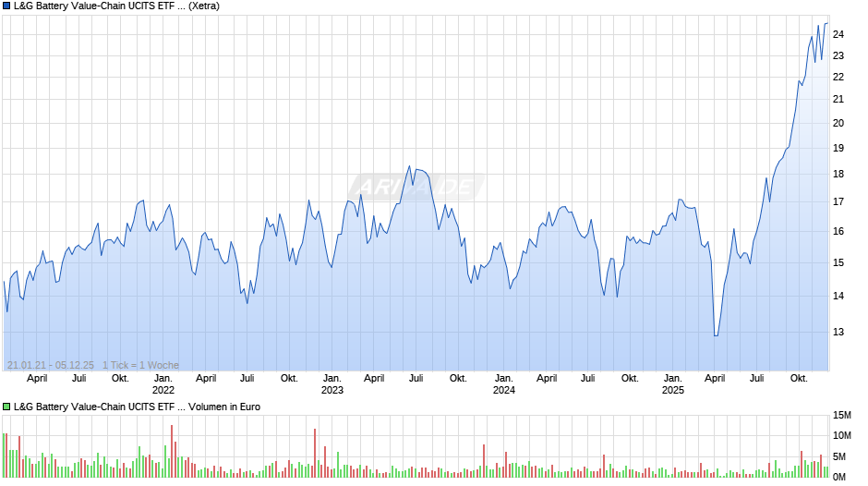Viewport: 868px width, 486px height.
Task: Click the price axis label 16
Action: coord(838,231)
